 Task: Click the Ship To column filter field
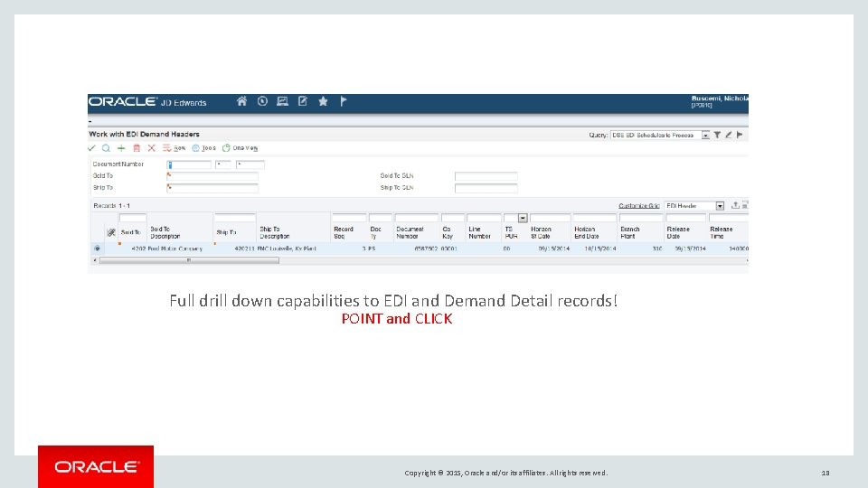click(235, 218)
